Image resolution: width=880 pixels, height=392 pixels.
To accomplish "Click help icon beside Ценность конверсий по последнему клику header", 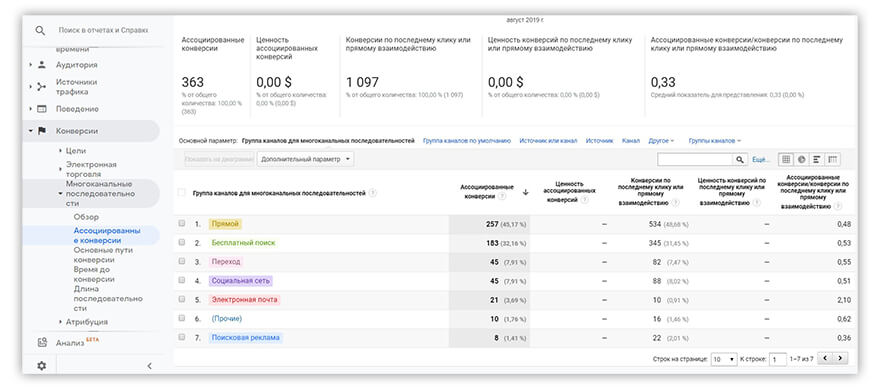I will coord(757,203).
